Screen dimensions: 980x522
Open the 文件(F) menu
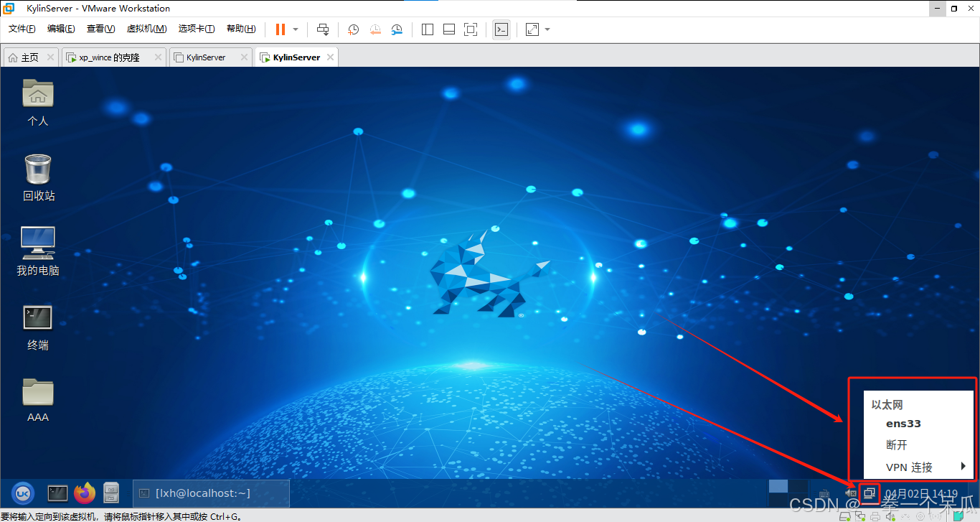click(22, 29)
